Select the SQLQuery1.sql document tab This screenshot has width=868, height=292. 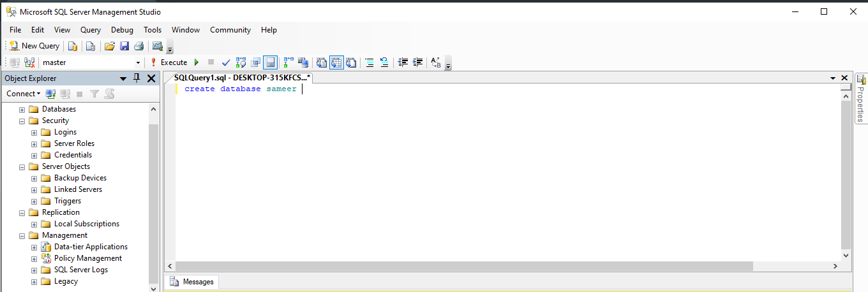tap(241, 78)
